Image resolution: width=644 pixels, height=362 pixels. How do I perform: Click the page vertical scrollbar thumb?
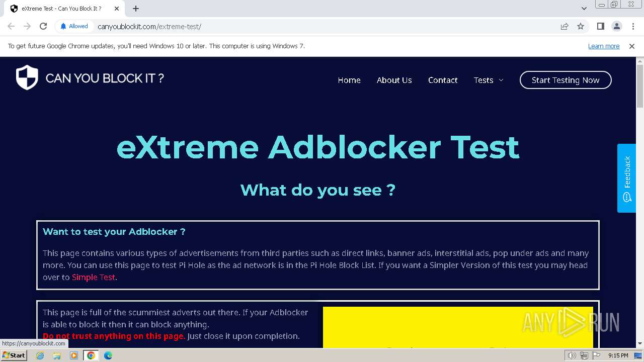[640, 86]
